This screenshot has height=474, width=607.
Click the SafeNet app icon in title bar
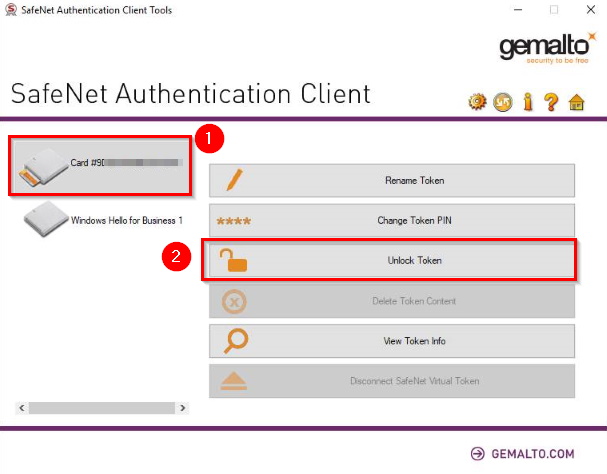(11, 10)
